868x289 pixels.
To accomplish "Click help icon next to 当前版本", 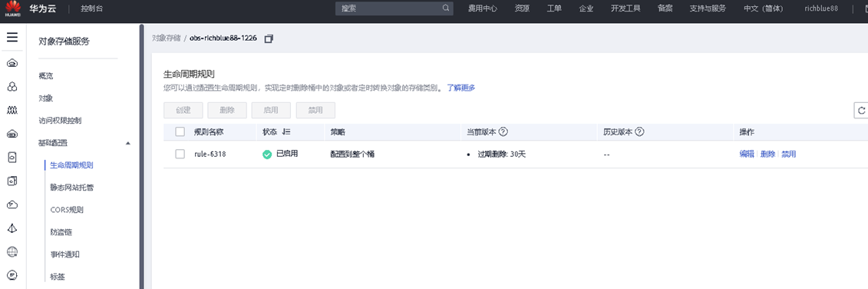I will click(503, 132).
